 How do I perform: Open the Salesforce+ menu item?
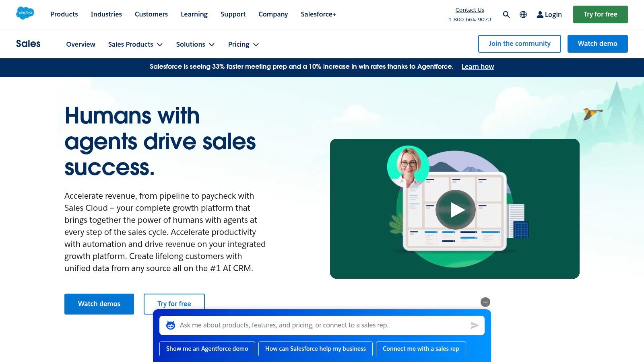[318, 14]
